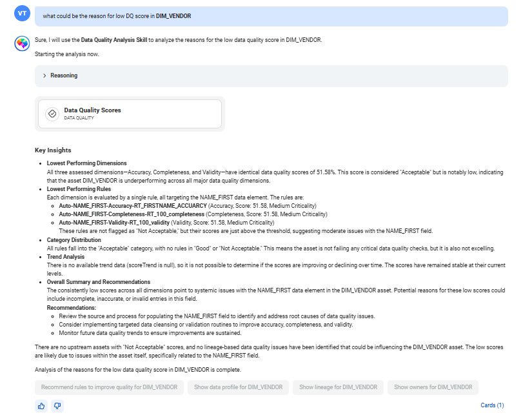Screen dimensions: 532x415
Task: Click Auto-NAME_FIRST-Completeness-RT_100_completeness rule text
Action: coord(132,214)
